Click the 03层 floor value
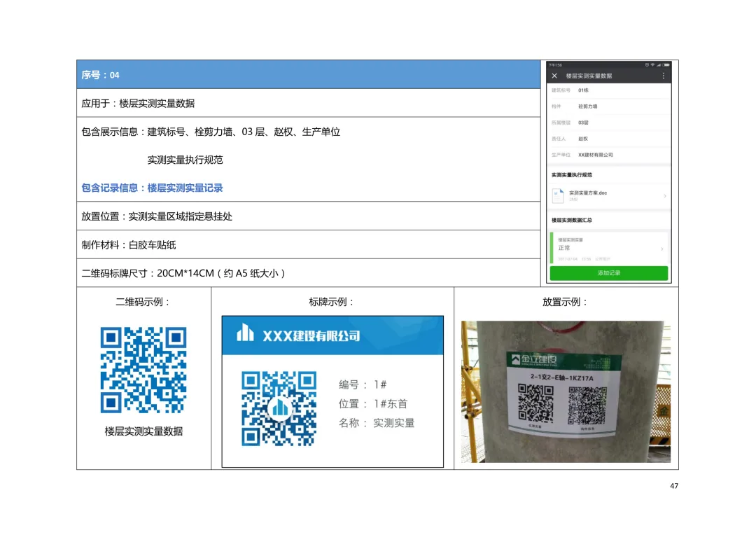The image size is (756, 535). (x=583, y=123)
